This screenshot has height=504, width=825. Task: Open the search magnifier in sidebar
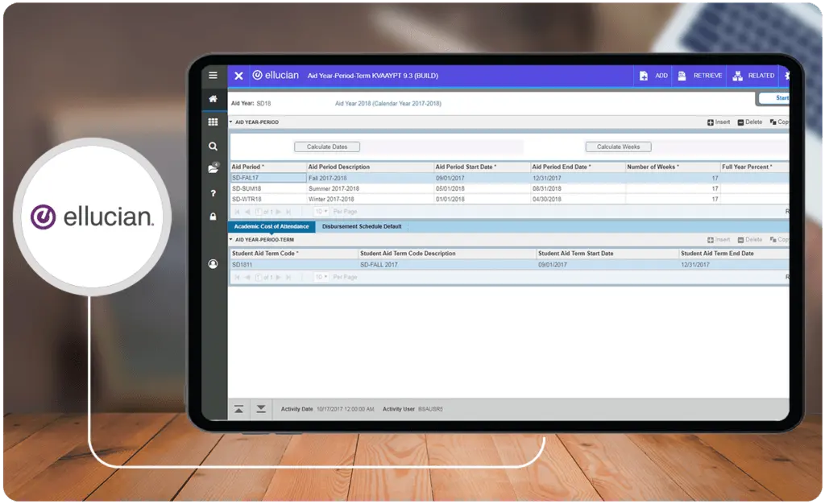[x=213, y=146]
